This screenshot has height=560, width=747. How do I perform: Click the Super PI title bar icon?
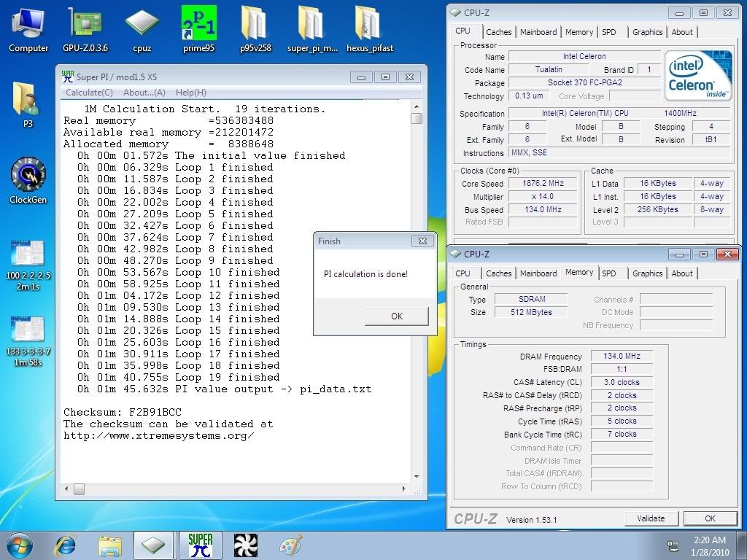(x=68, y=77)
